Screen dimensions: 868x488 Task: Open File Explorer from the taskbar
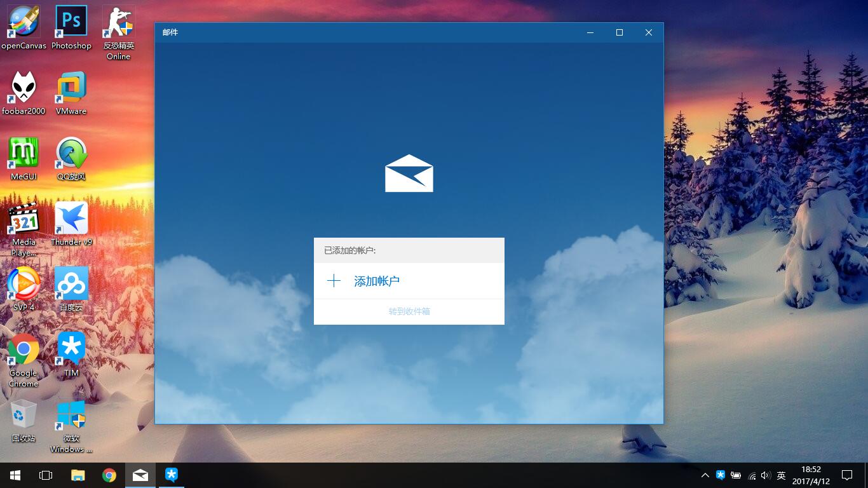pyautogui.click(x=78, y=475)
